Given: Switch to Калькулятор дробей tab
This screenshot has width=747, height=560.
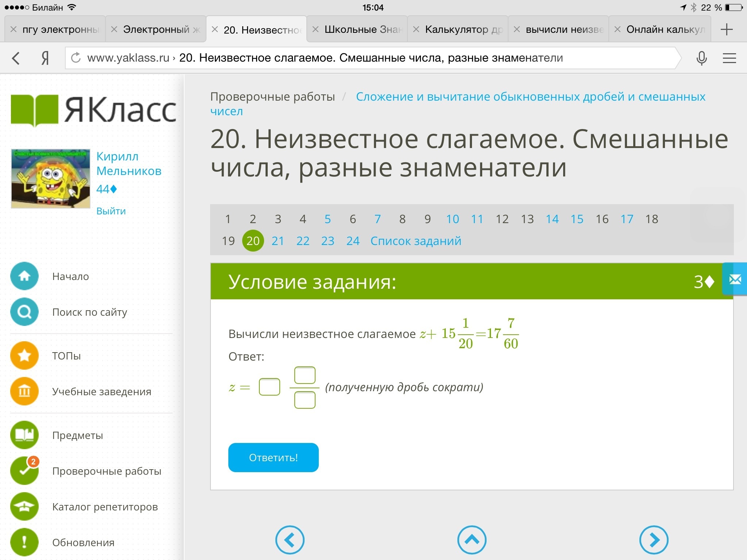Looking at the screenshot, I should click(x=464, y=30).
